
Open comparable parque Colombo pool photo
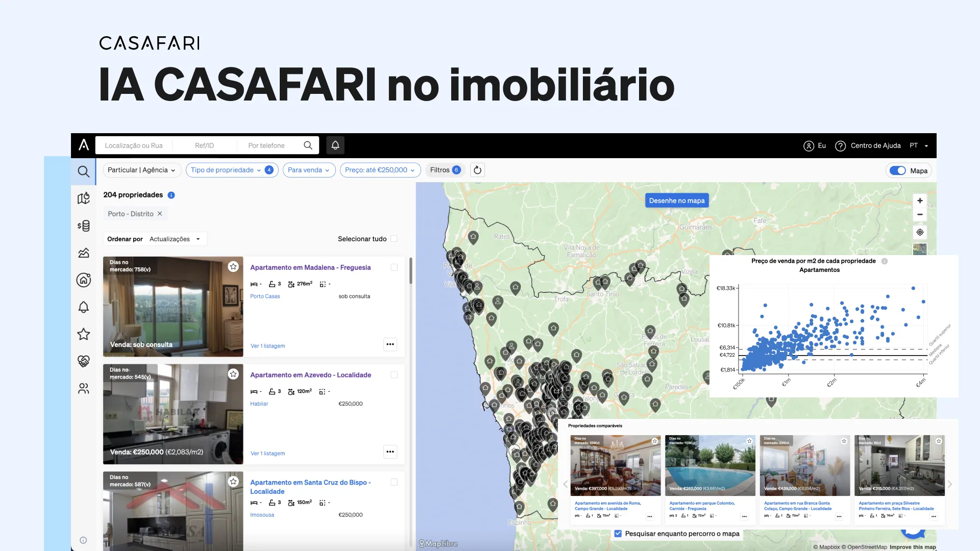click(710, 465)
